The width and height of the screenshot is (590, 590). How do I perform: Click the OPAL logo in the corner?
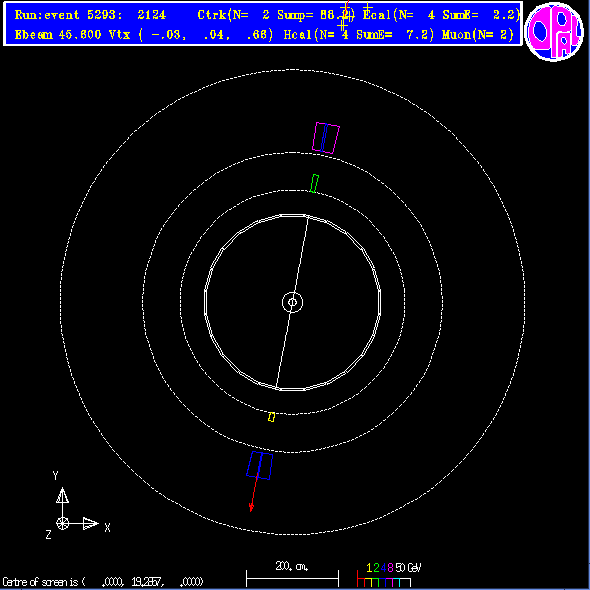554,32
